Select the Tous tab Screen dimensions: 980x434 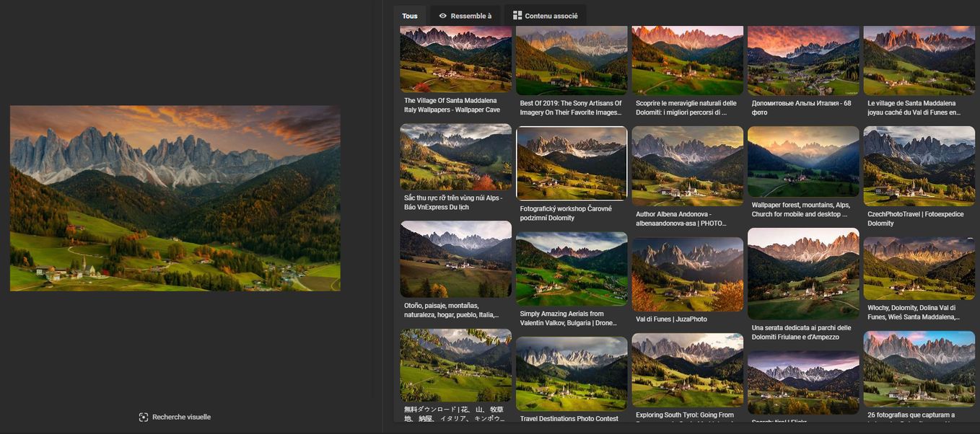(410, 16)
